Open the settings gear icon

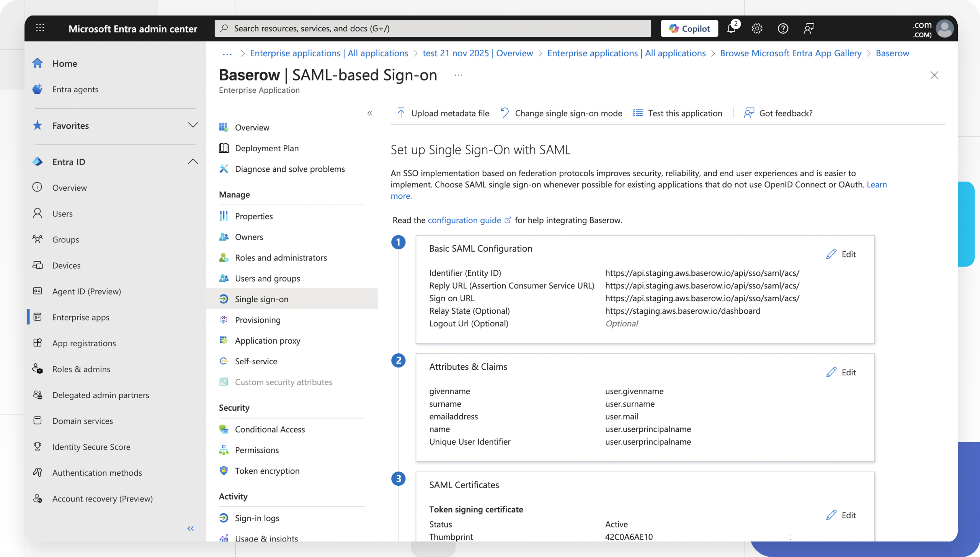pyautogui.click(x=757, y=28)
